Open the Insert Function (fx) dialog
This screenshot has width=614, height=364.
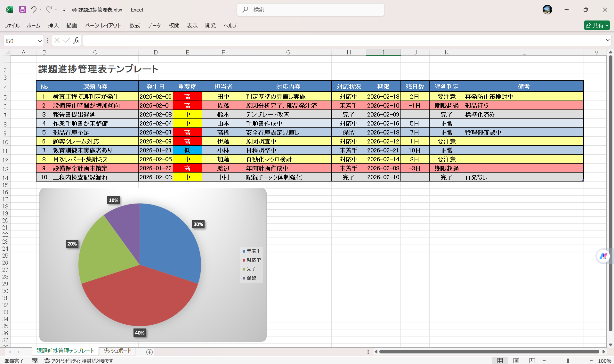(x=76, y=40)
